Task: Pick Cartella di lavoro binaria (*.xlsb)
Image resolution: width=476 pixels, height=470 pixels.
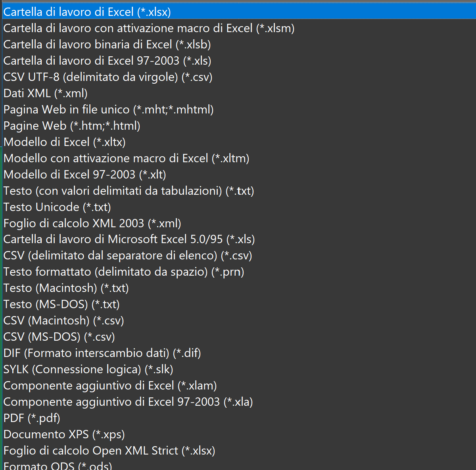Action: 239,44
